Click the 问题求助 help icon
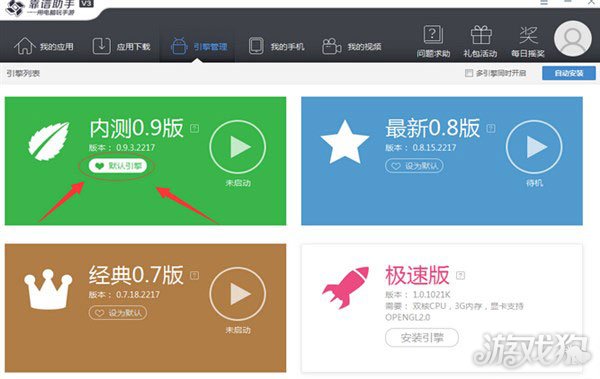Viewport: 600px width, 379px height. pos(433,41)
